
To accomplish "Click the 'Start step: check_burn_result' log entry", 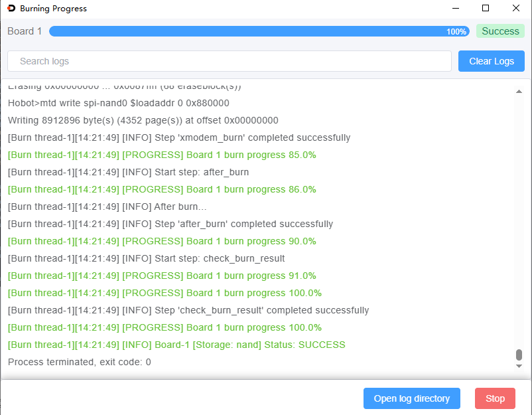I will click(x=146, y=258).
